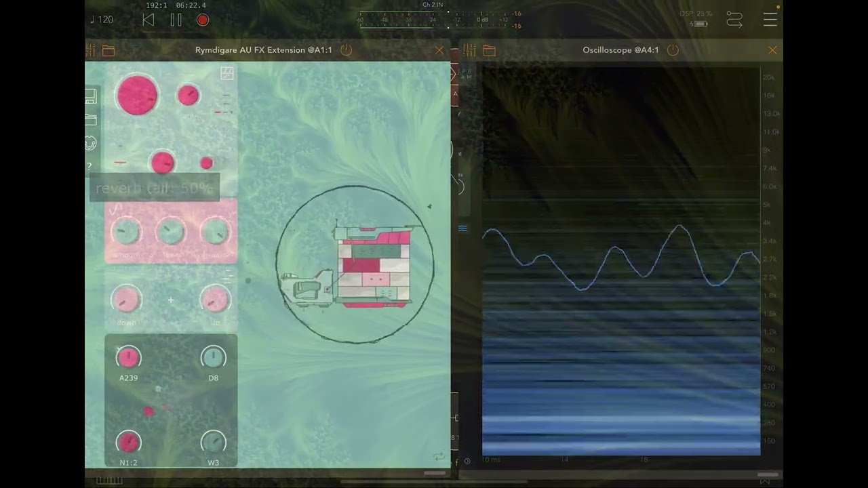This screenshot has height=488, width=868.
Task: Click the 'up' pitch knob
Action: 216,299
